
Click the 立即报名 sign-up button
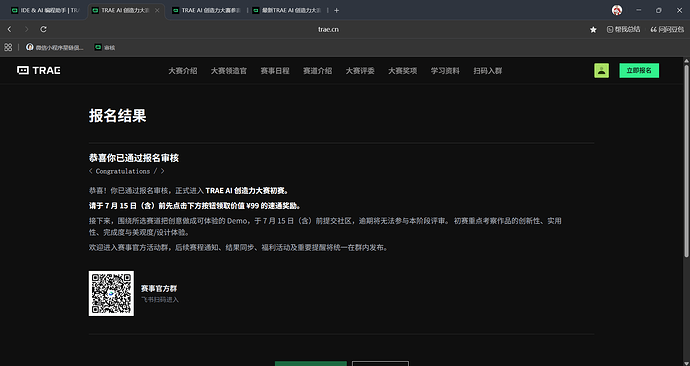tap(639, 70)
